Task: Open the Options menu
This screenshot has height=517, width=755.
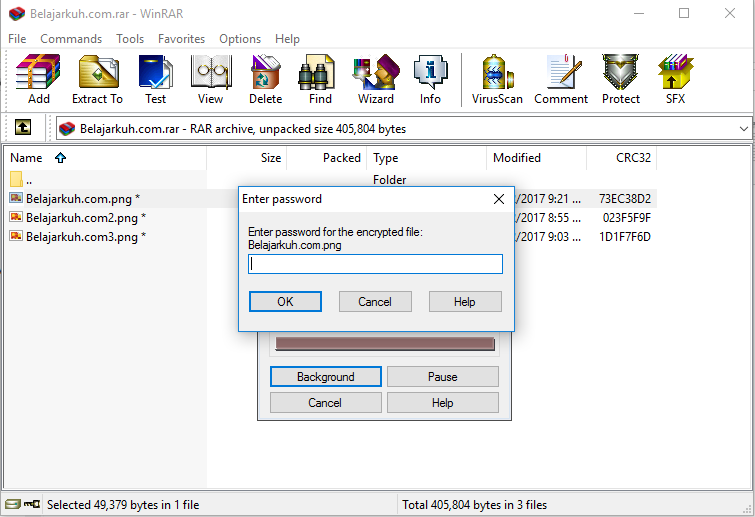Action: 240,39
